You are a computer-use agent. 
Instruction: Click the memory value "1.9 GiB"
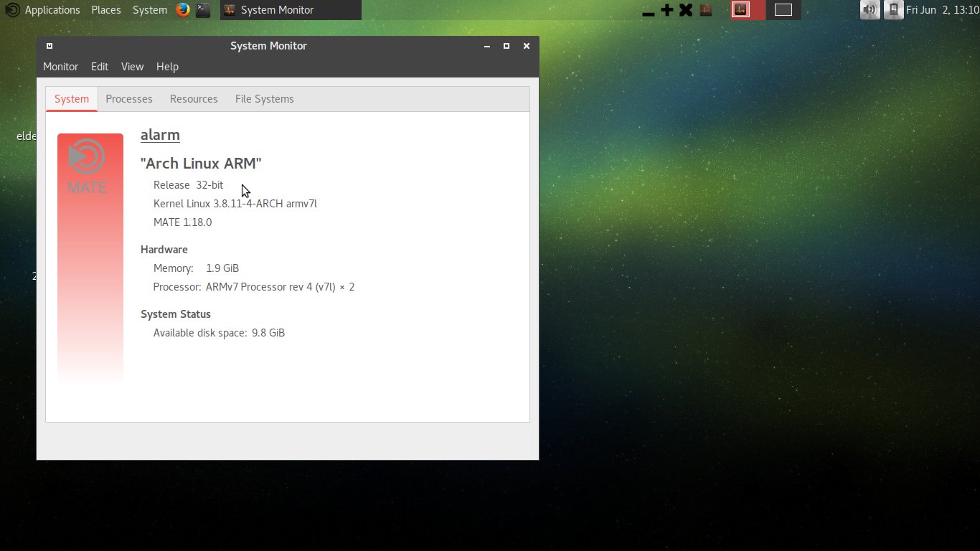pyautogui.click(x=222, y=268)
